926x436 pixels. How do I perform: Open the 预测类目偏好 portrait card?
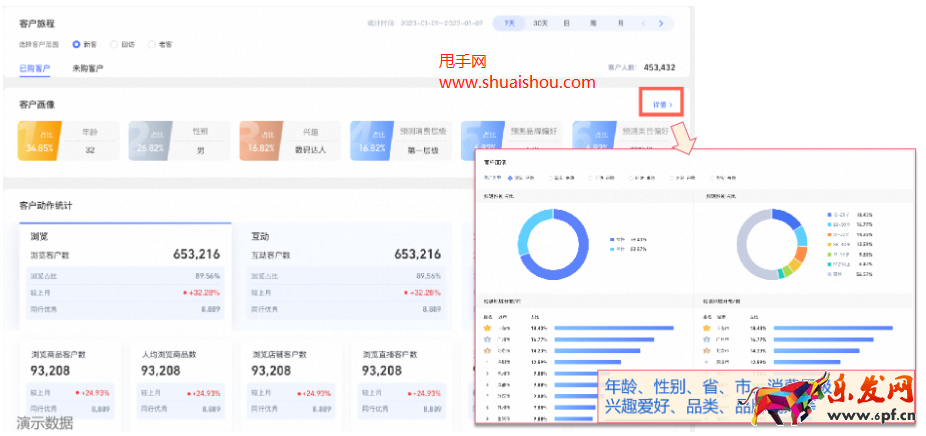tap(622, 134)
